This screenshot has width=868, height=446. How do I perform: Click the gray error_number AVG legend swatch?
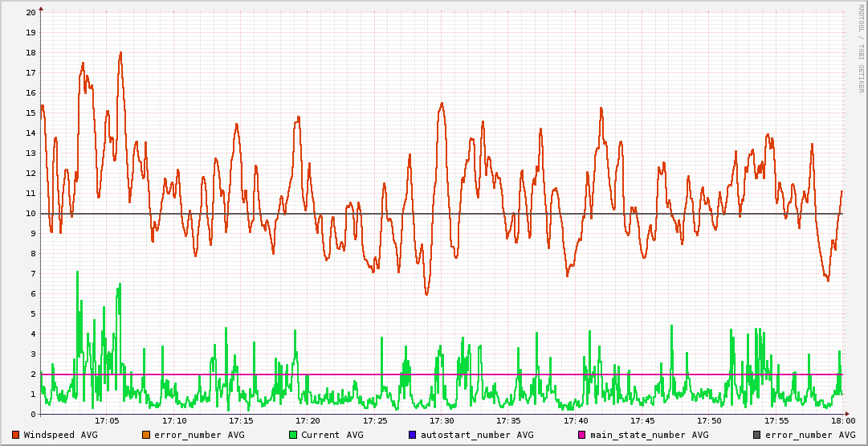756,435
